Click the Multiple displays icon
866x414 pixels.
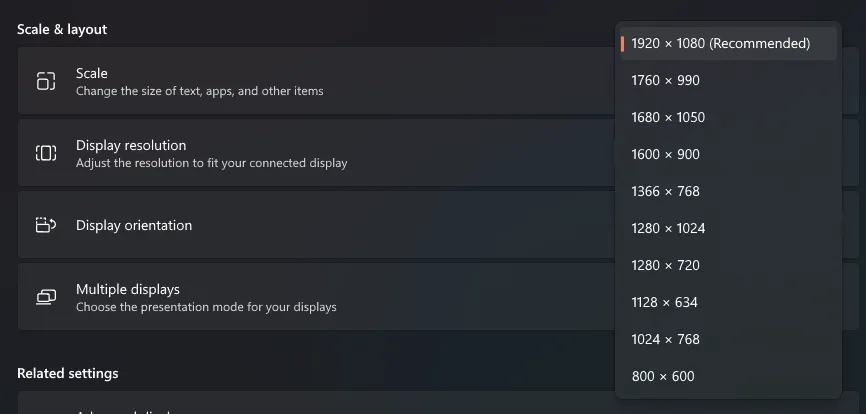pos(46,297)
